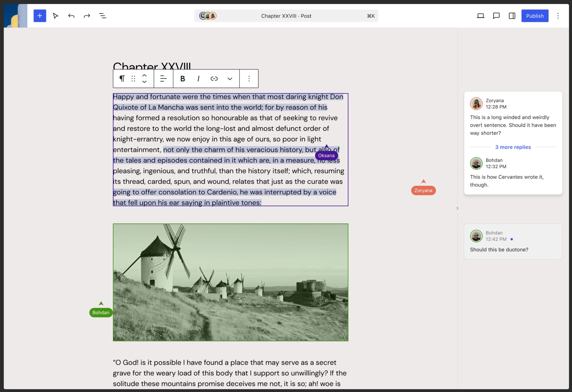
Task: Open the text alignment dropdown
Action: 163,79
